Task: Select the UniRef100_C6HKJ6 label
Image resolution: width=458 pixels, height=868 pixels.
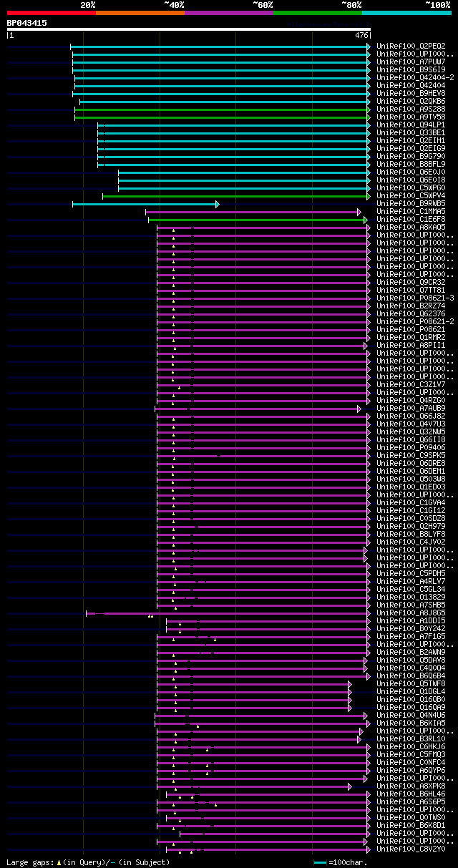Action: (411, 746)
